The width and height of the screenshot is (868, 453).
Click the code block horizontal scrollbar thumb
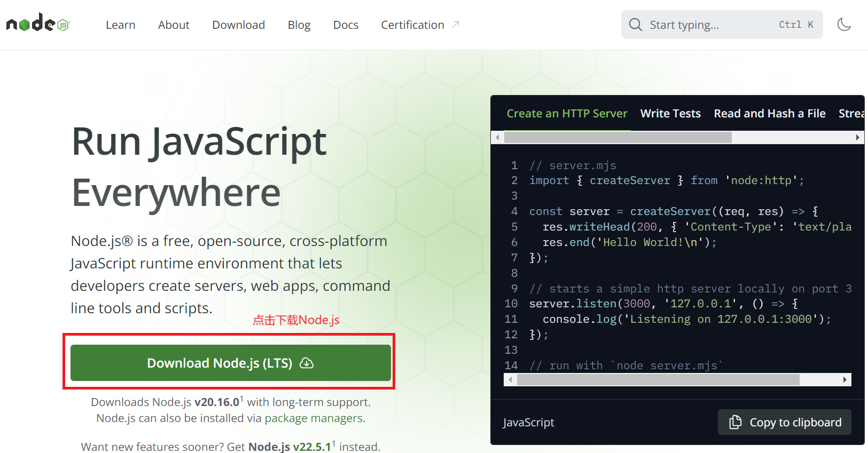658,380
